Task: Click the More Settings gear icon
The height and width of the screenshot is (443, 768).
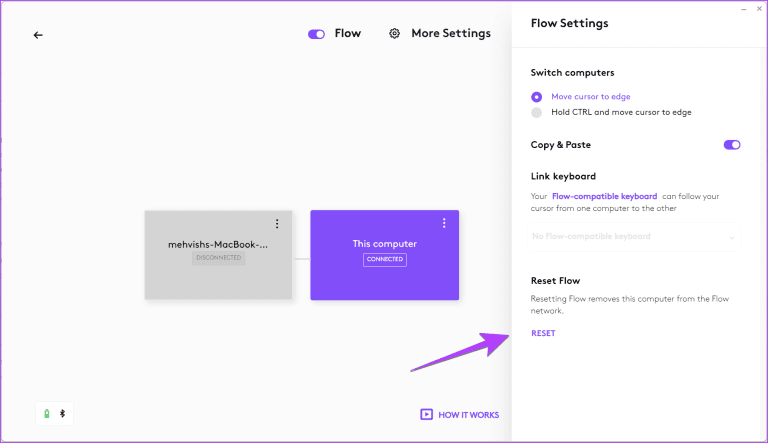Action: (x=395, y=33)
